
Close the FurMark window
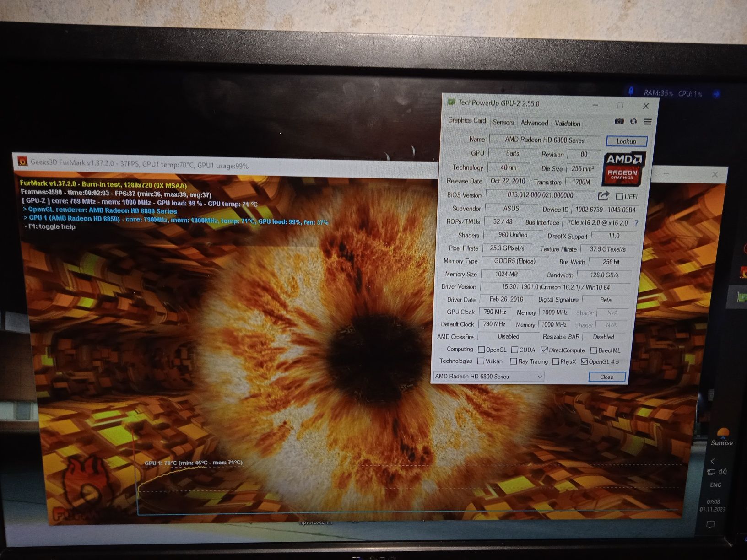pyautogui.click(x=715, y=174)
